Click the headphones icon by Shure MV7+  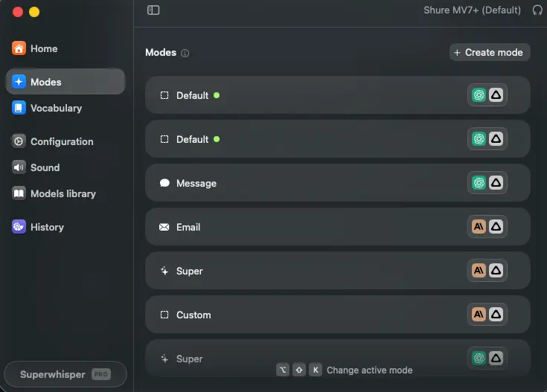click(x=537, y=10)
